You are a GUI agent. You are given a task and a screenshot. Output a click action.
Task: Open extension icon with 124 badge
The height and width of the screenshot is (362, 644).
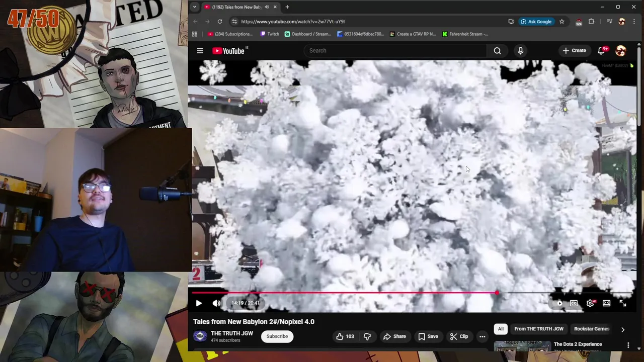579,22
